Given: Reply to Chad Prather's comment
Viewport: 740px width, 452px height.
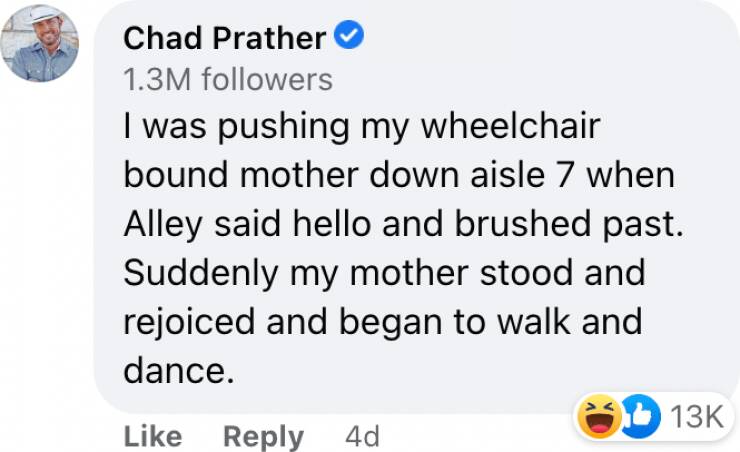Looking at the screenshot, I should pos(263,436).
